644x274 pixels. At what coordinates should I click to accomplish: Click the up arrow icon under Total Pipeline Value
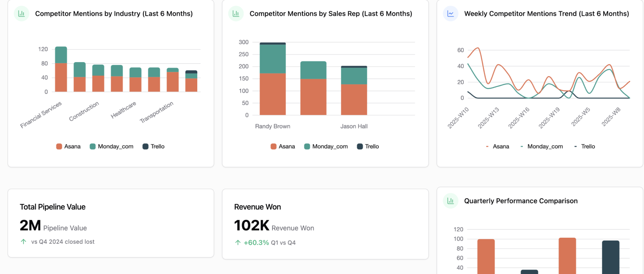pyautogui.click(x=23, y=242)
